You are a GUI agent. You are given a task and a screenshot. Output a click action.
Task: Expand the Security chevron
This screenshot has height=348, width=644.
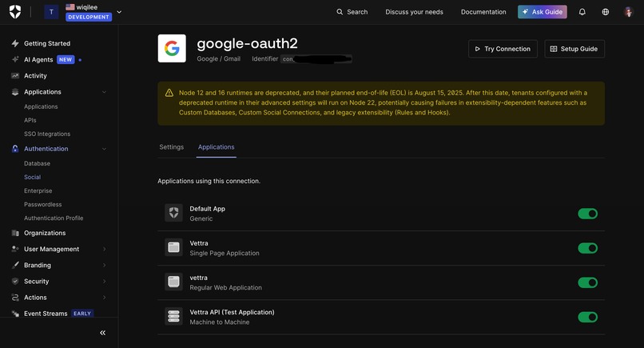coord(105,282)
